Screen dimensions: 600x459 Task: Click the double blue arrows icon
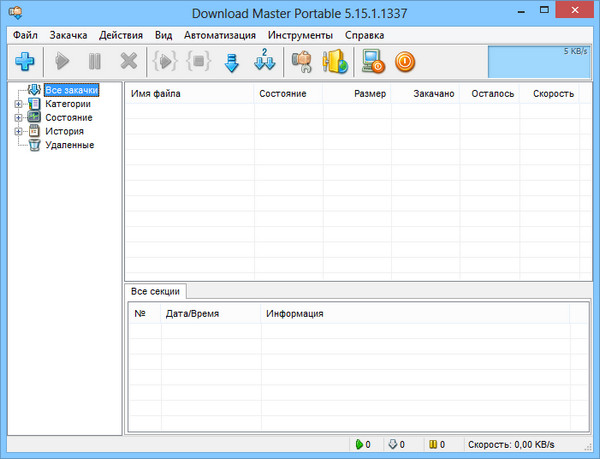tap(265, 62)
